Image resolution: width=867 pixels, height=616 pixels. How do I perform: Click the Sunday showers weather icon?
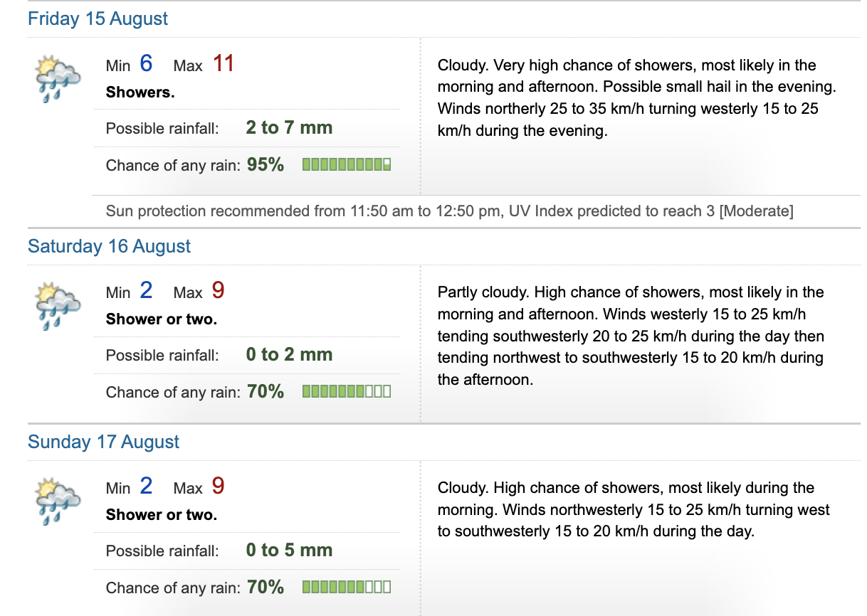tap(58, 501)
